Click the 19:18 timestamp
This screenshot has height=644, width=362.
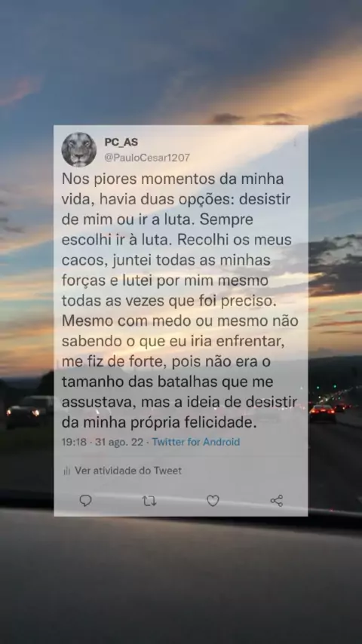[74, 442]
